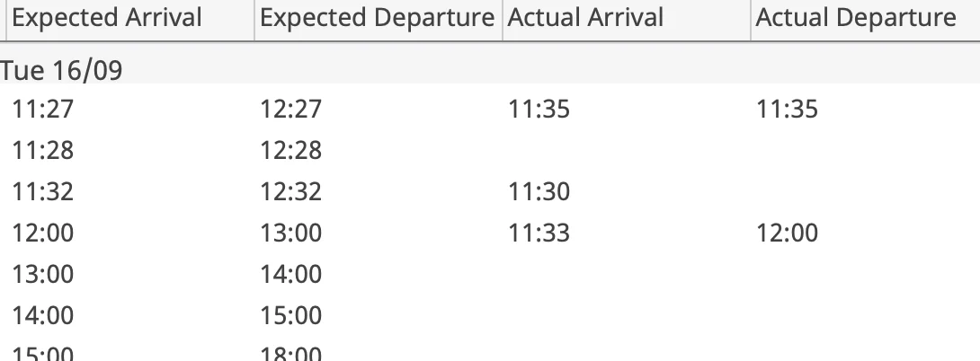980x361 pixels.
Task: Click the 11:30 actual arrival cell
Action: 539,192
